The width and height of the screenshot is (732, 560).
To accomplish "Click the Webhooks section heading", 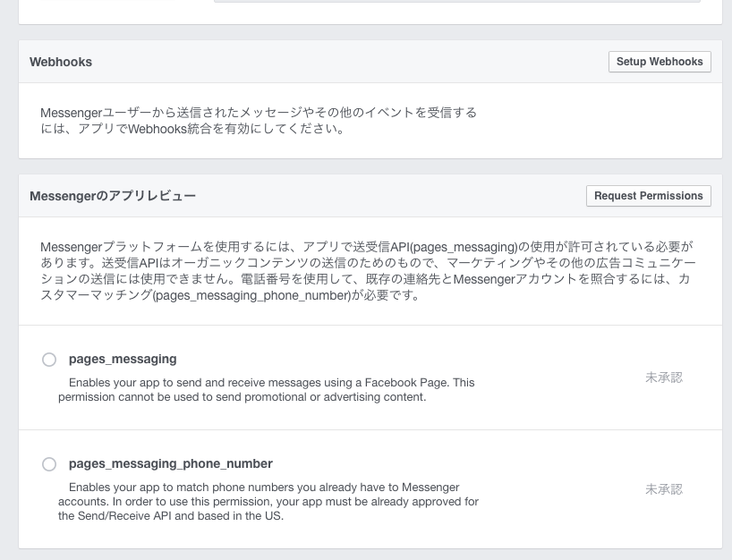I will [61, 62].
